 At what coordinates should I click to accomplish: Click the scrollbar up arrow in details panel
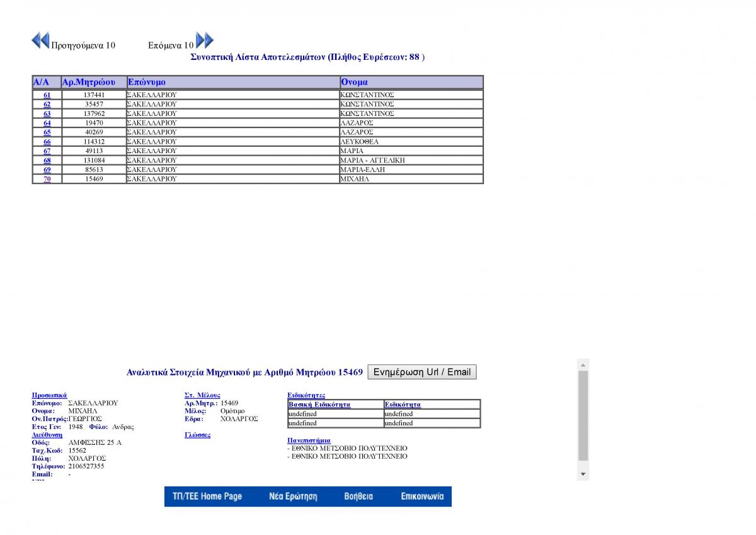coord(583,365)
